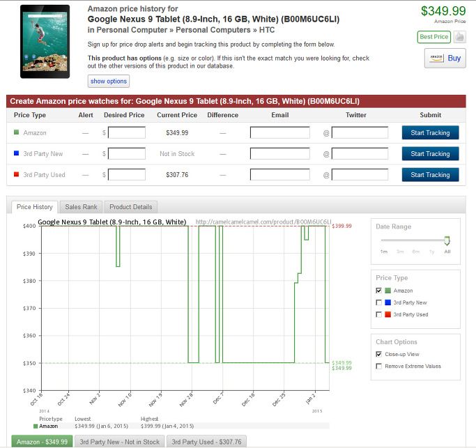Focus the 3rd Party New desired price field

pos(127,153)
